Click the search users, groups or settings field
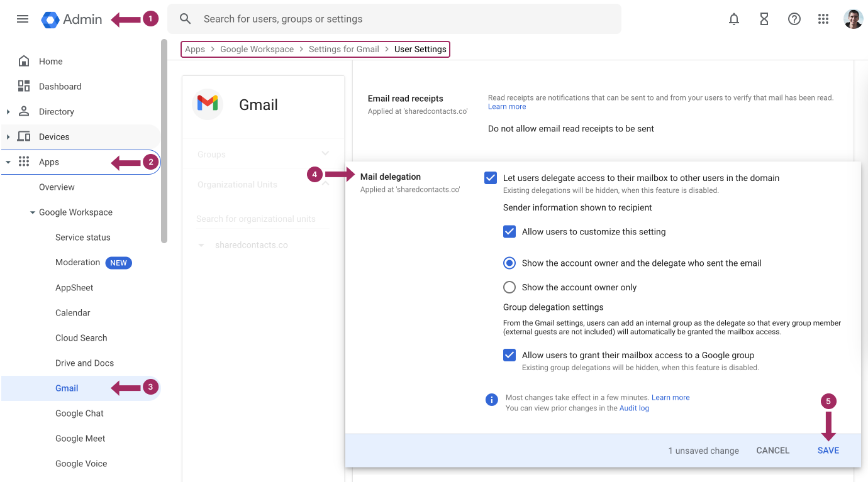The height and width of the screenshot is (482, 868). click(x=394, y=19)
